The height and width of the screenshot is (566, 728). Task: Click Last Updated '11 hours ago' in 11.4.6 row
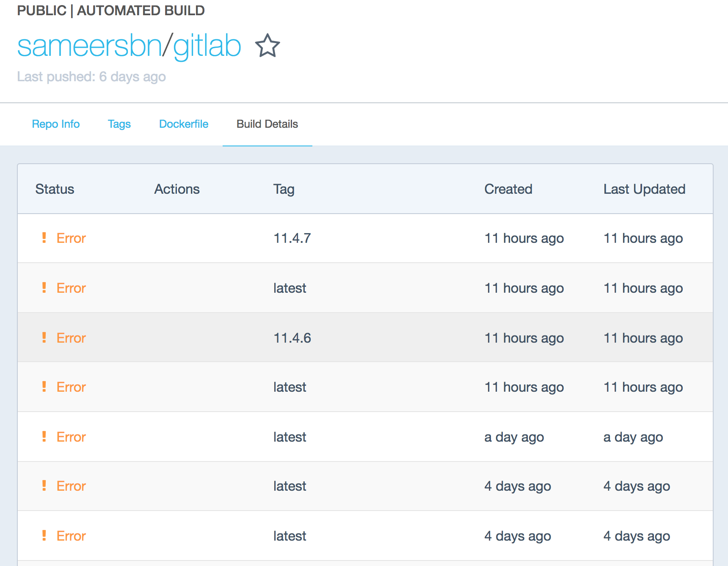point(643,338)
